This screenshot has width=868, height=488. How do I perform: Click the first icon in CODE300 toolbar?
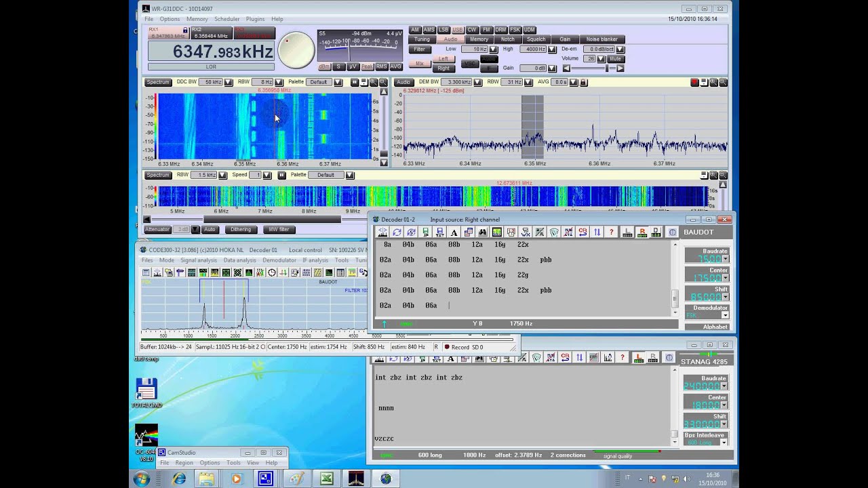pyautogui.click(x=146, y=272)
